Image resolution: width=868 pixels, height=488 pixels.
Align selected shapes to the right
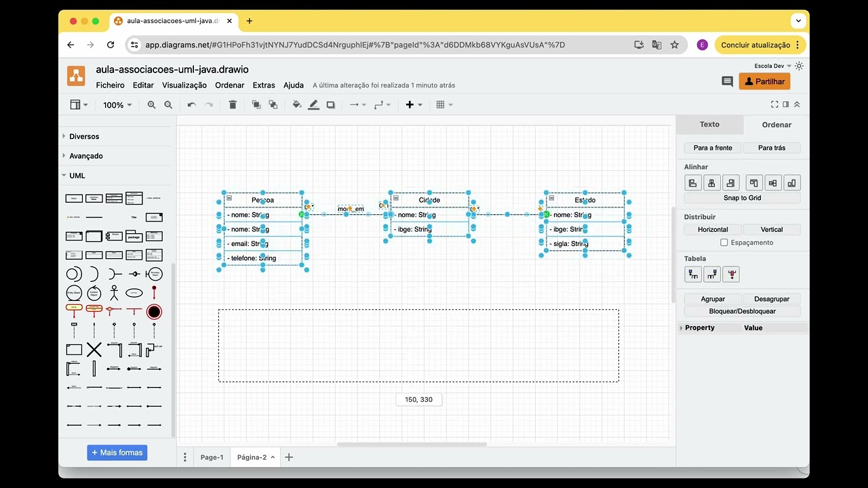(730, 183)
